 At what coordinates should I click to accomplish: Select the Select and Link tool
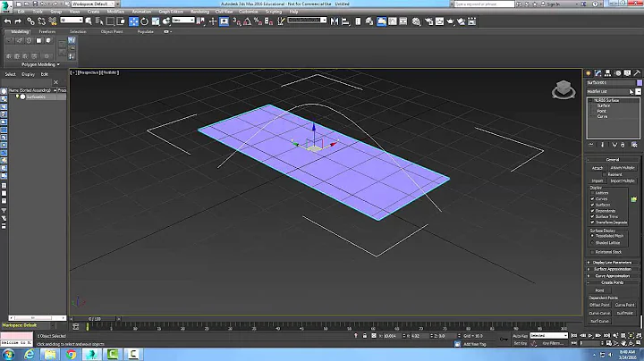(x=30, y=21)
